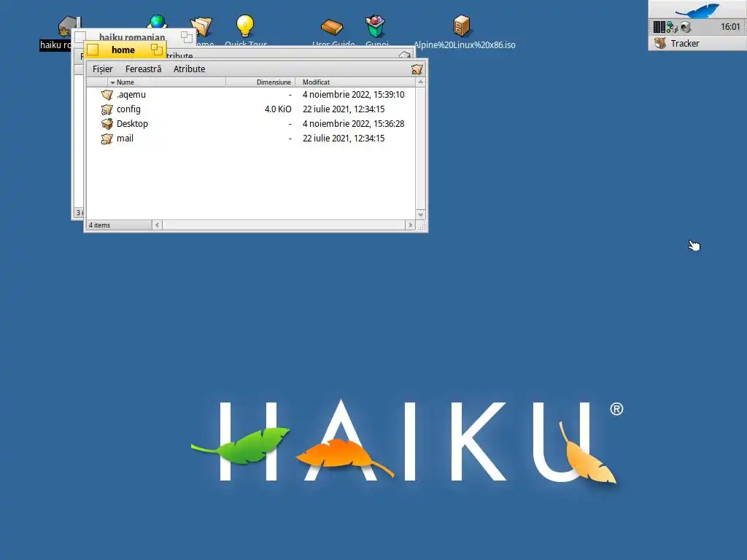Open the Haiku leaf Deskbar menu
This screenshot has width=747, height=560.
[x=697, y=9]
